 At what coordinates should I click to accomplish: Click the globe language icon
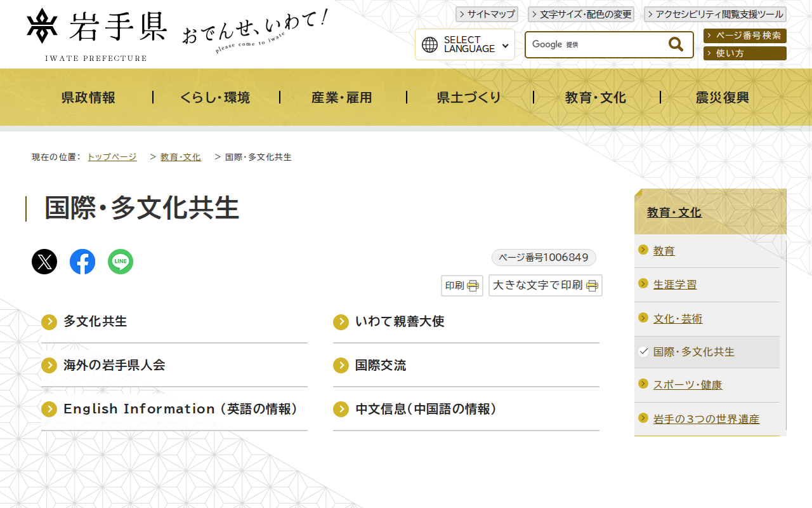pos(430,44)
